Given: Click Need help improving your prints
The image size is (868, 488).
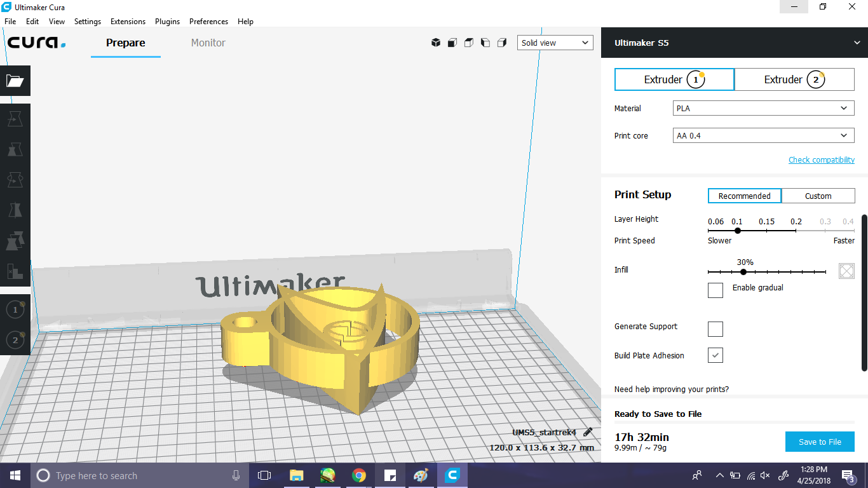Looking at the screenshot, I should pos(672,389).
